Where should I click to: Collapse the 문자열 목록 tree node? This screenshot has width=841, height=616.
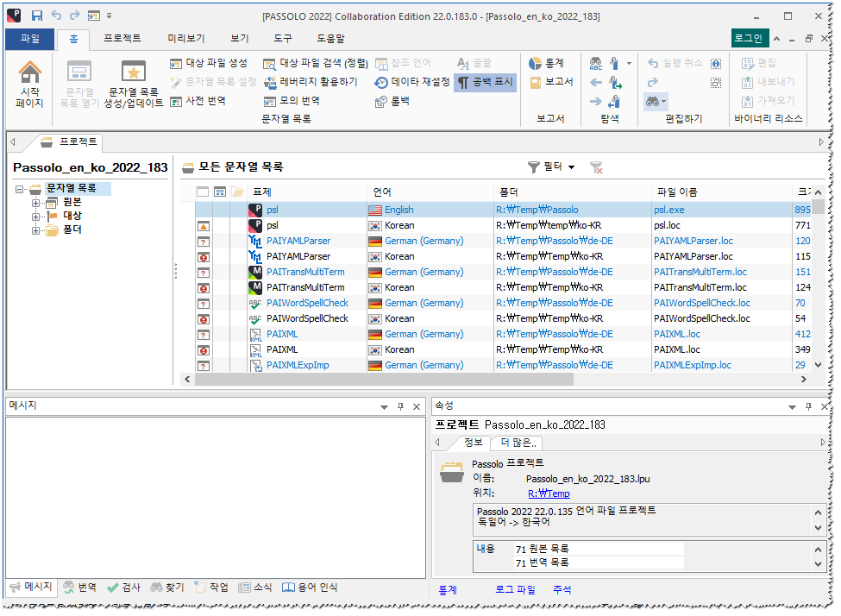click(x=20, y=190)
